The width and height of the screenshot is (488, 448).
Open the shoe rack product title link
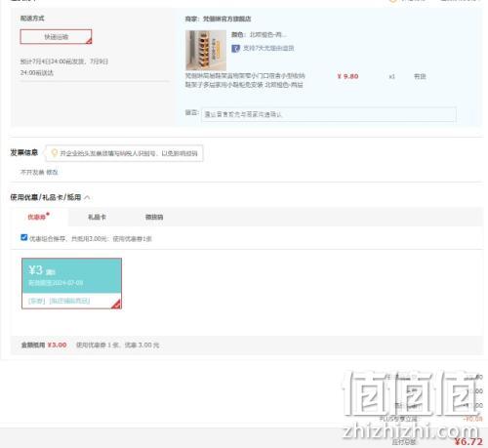click(x=245, y=80)
